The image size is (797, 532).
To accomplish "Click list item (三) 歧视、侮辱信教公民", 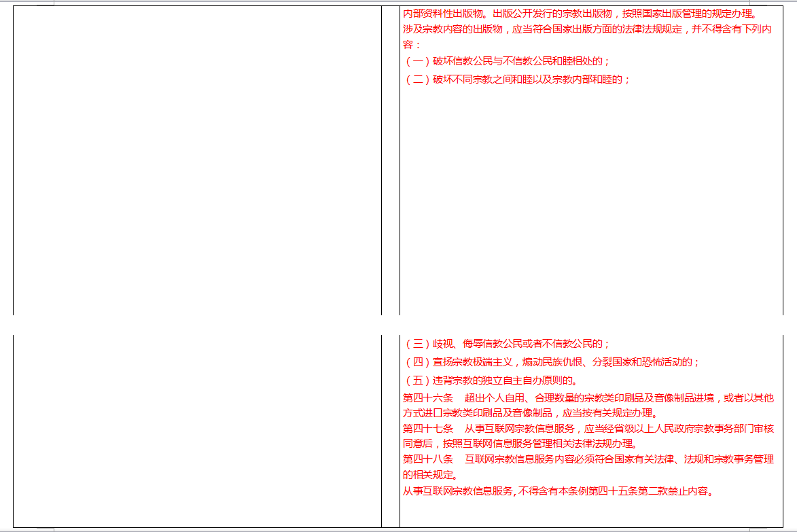I will 507,344.
